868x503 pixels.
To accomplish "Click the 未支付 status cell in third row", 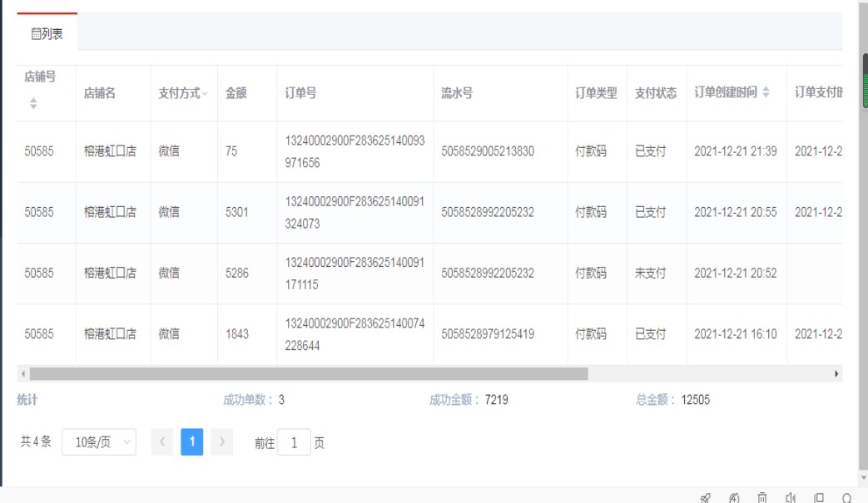I will point(650,273).
